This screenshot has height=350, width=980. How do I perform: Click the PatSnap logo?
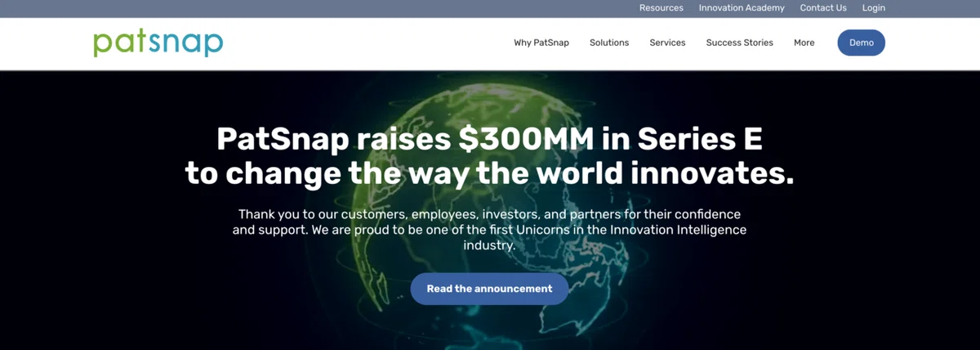tap(158, 43)
